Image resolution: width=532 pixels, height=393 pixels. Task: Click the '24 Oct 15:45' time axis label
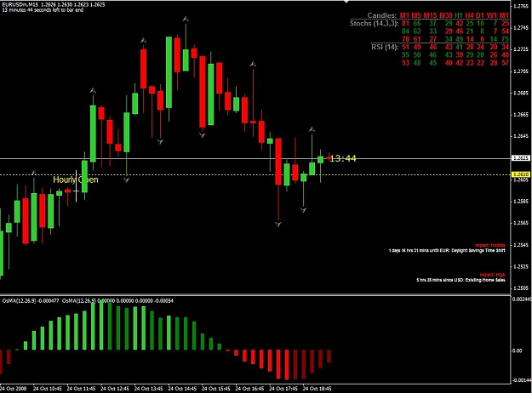[x=216, y=389]
